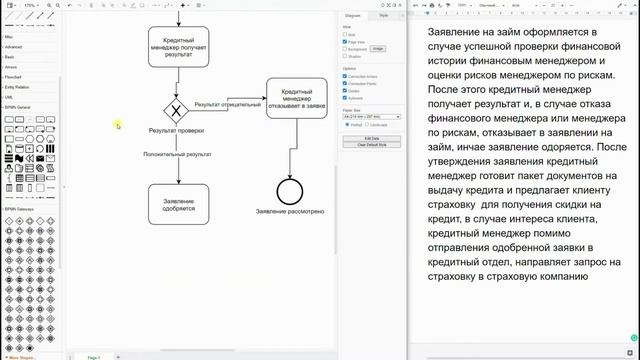
Task: Click the fill color bucket icon
Action: click(x=124, y=5)
